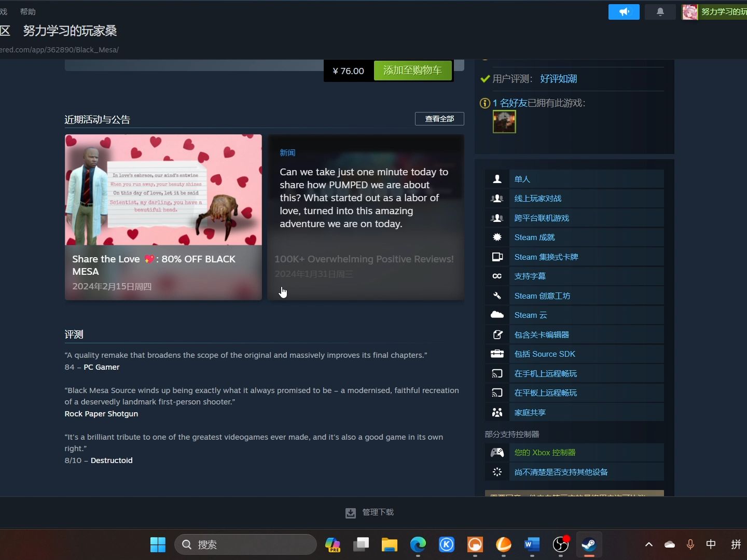747x560 pixels.
Task: Click the 单人 single-player icon
Action: (x=497, y=179)
